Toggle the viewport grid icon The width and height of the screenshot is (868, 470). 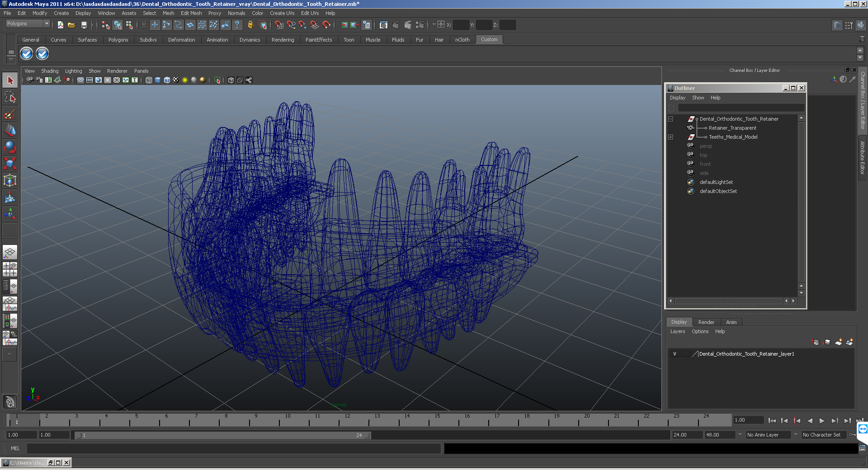pyautogui.click(x=80, y=80)
